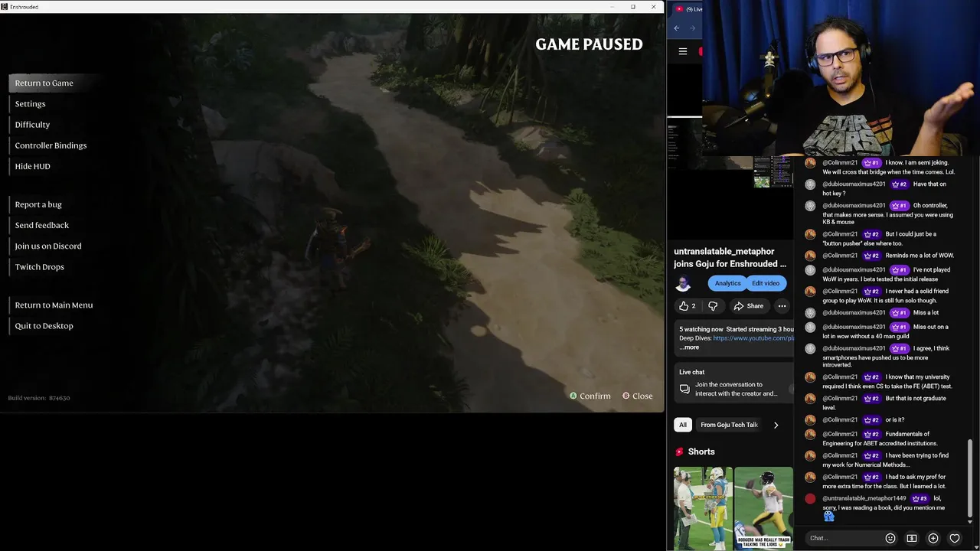Click the video title untranslatable_metaphor joins Goju
This screenshot has width=980, height=551.
click(730, 257)
